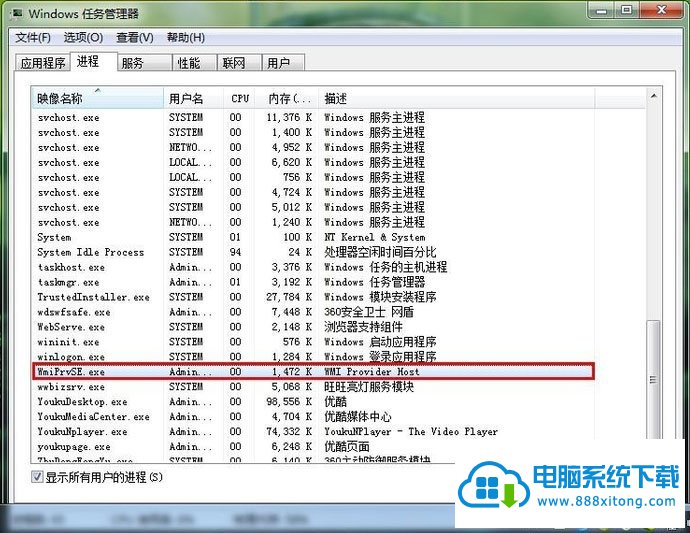
Task: Select the wwbizsrv.exe process
Action: click(313, 387)
